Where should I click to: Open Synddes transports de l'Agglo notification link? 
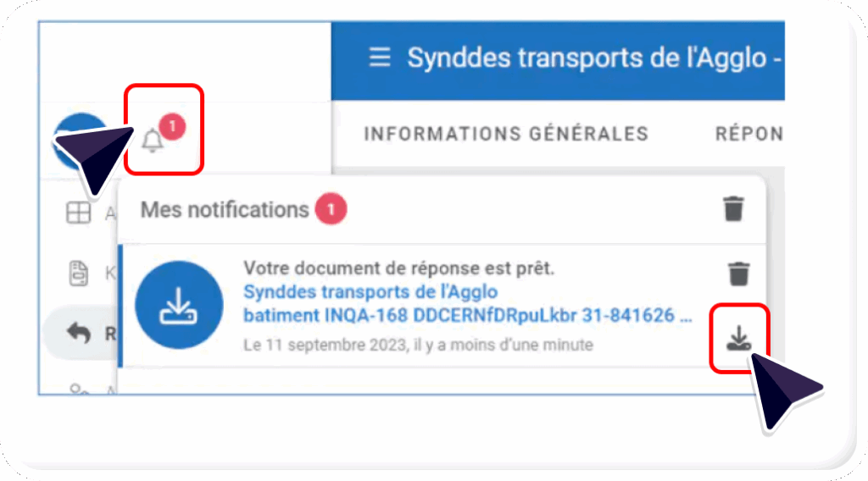pos(370,292)
